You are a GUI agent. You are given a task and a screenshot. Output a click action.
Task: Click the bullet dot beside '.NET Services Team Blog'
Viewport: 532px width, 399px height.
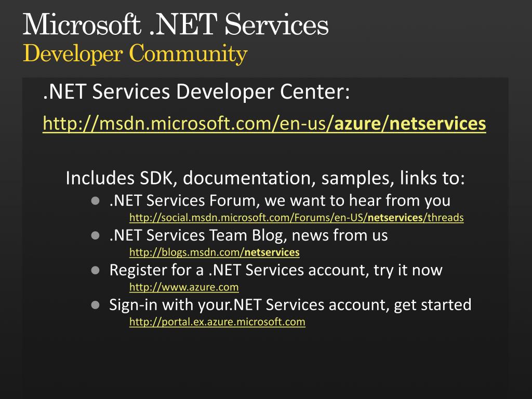[x=96, y=235]
